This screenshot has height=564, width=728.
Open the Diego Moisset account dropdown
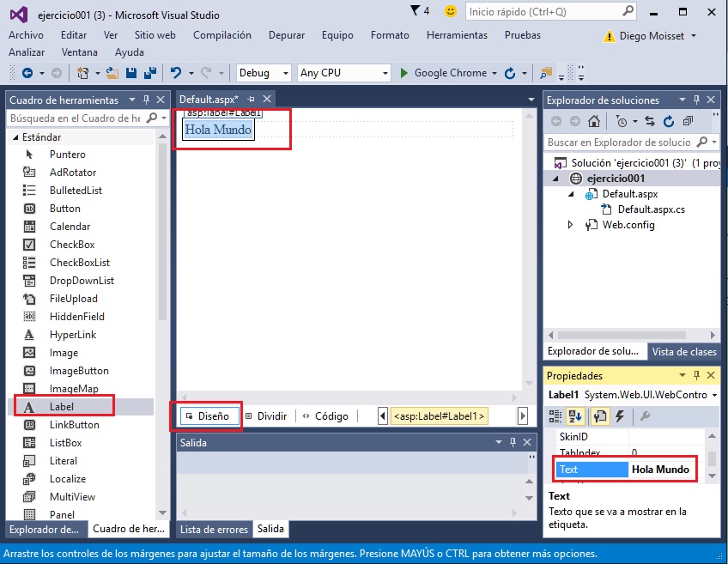[x=694, y=36]
